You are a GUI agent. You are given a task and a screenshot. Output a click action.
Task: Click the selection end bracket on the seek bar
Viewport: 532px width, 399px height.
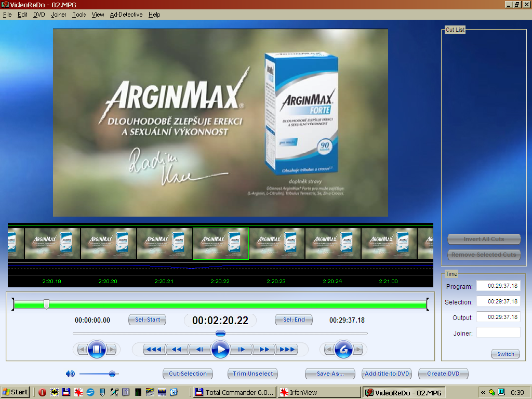pos(428,304)
